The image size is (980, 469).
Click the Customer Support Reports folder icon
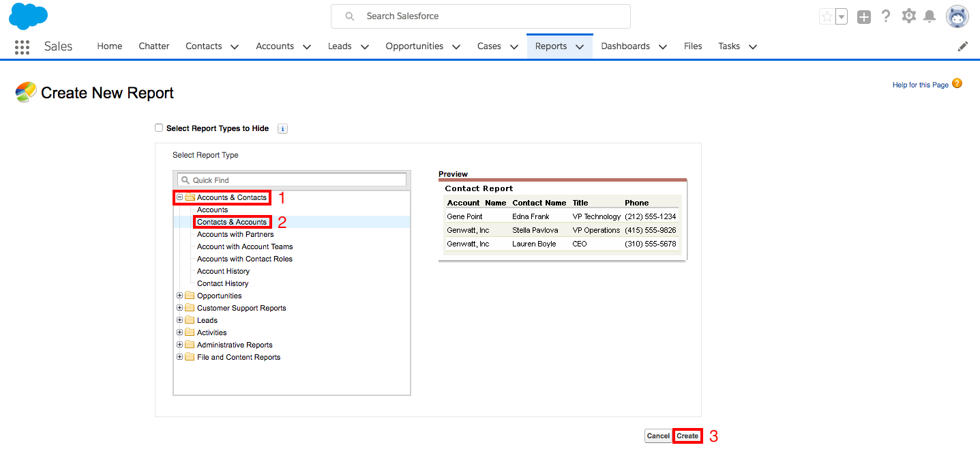click(190, 308)
